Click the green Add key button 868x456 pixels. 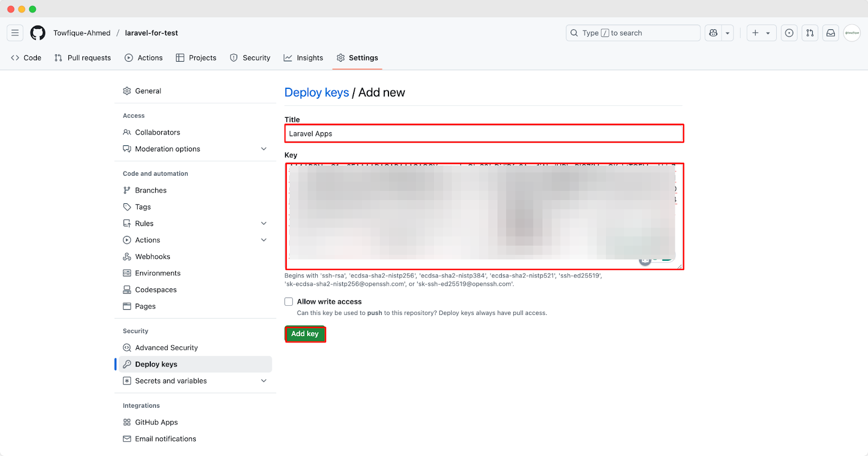[x=305, y=334]
